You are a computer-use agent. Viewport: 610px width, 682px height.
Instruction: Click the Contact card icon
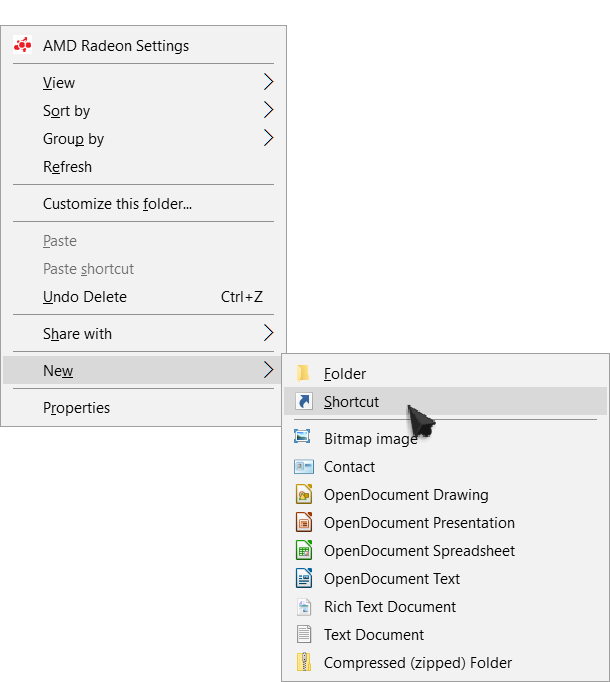(x=304, y=467)
